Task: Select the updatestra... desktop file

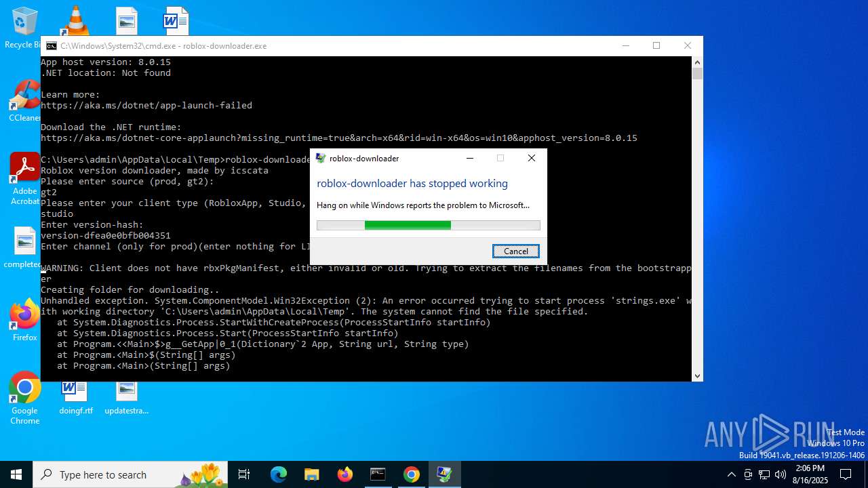Action: pos(126,399)
